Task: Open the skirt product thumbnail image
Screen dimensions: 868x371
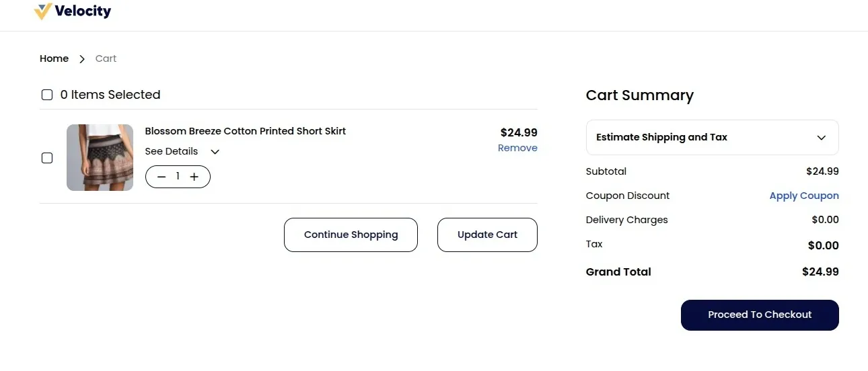Action: (x=100, y=157)
